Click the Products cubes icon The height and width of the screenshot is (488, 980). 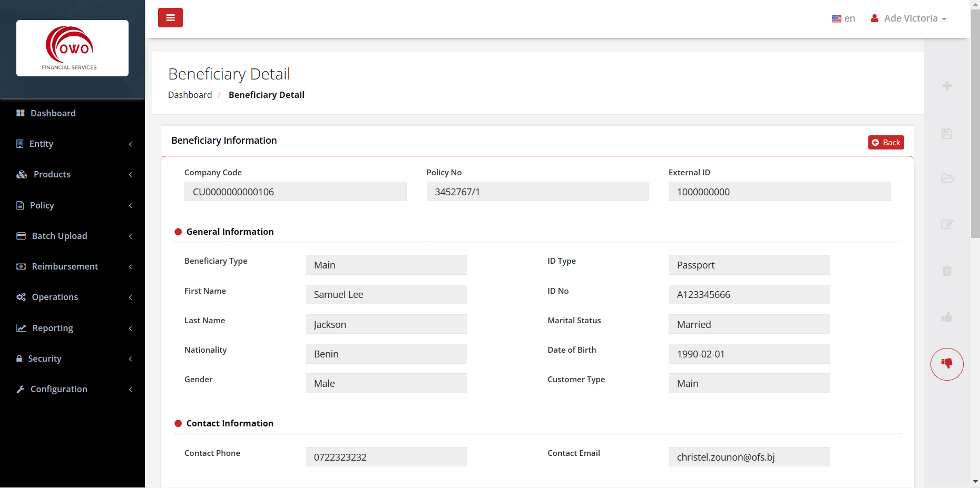coord(22,174)
